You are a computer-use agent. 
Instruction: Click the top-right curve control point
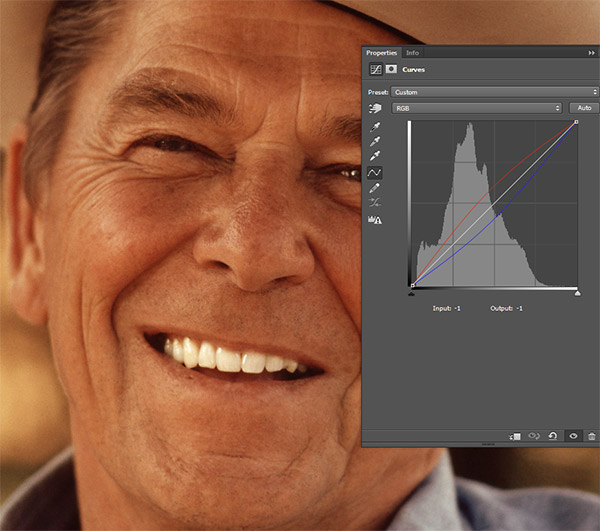576,122
